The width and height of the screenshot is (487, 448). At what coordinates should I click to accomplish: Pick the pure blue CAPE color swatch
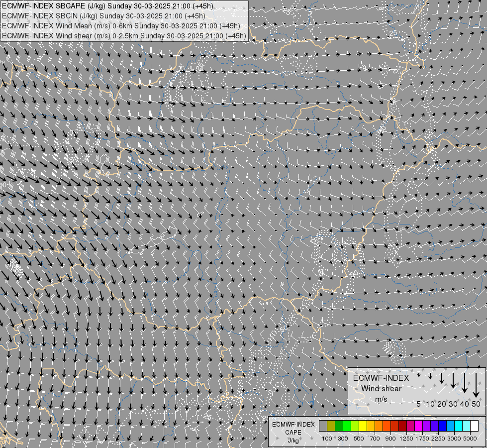(443, 426)
